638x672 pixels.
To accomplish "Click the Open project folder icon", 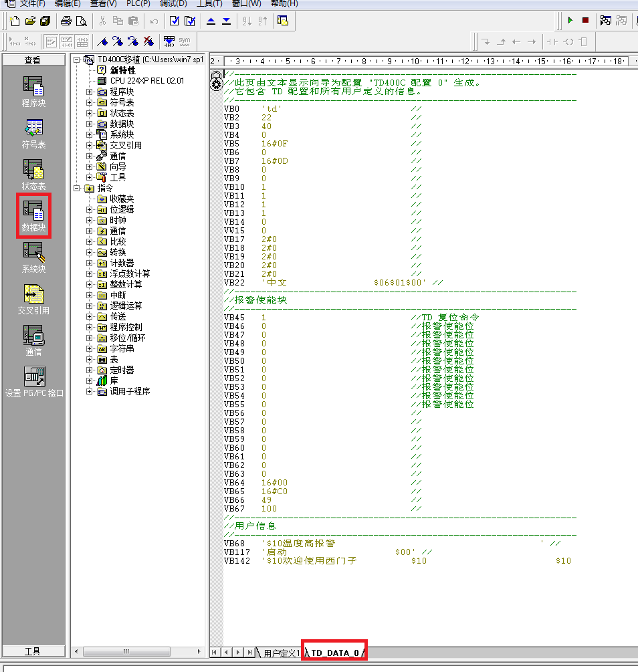I will [x=30, y=21].
